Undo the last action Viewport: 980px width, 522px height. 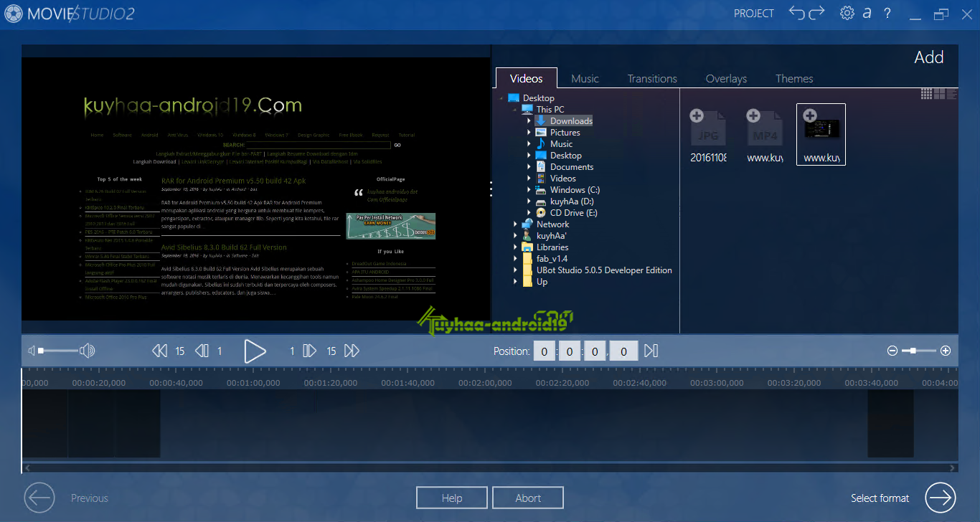pyautogui.click(x=797, y=13)
